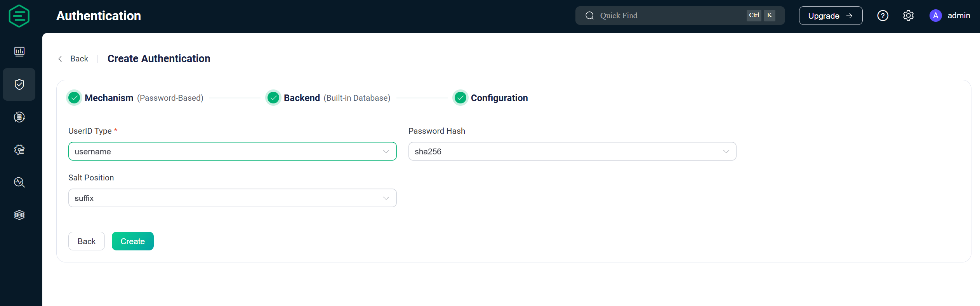Select the Configuration step

[491, 98]
